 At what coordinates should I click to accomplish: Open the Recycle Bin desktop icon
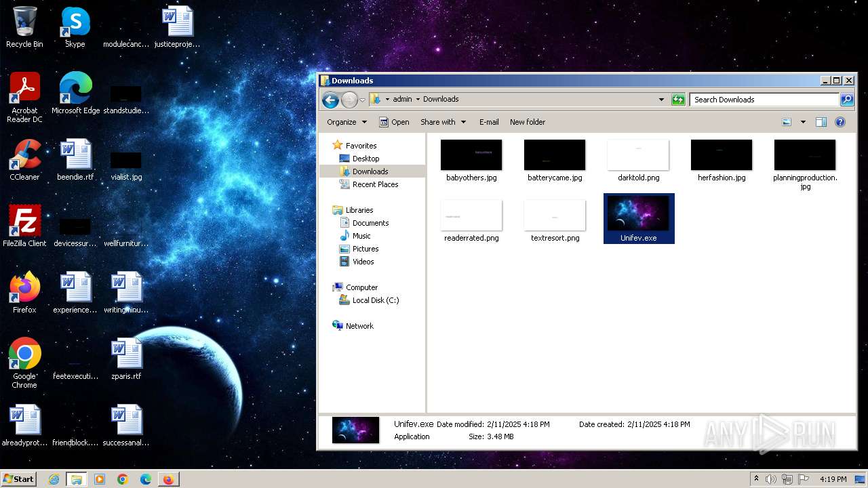click(24, 27)
